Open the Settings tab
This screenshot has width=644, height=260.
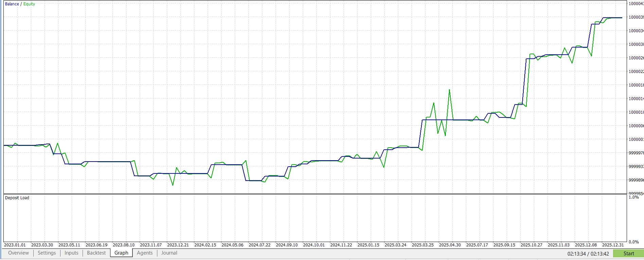click(47, 253)
